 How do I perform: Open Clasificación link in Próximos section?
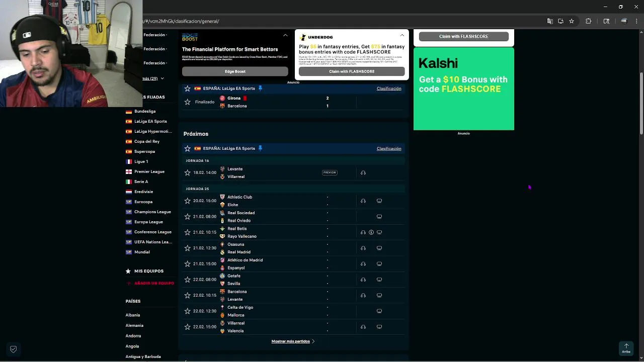coord(389,148)
